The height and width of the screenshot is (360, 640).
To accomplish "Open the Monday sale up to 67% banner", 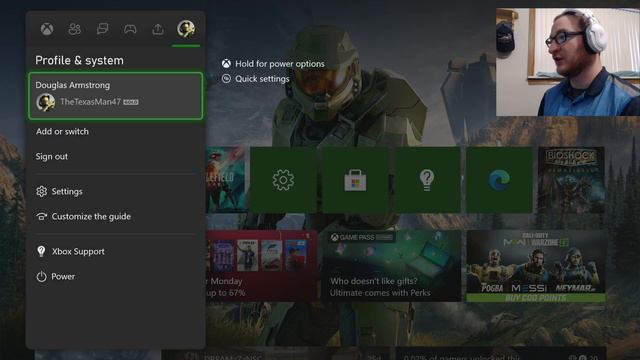I will [x=262, y=265].
